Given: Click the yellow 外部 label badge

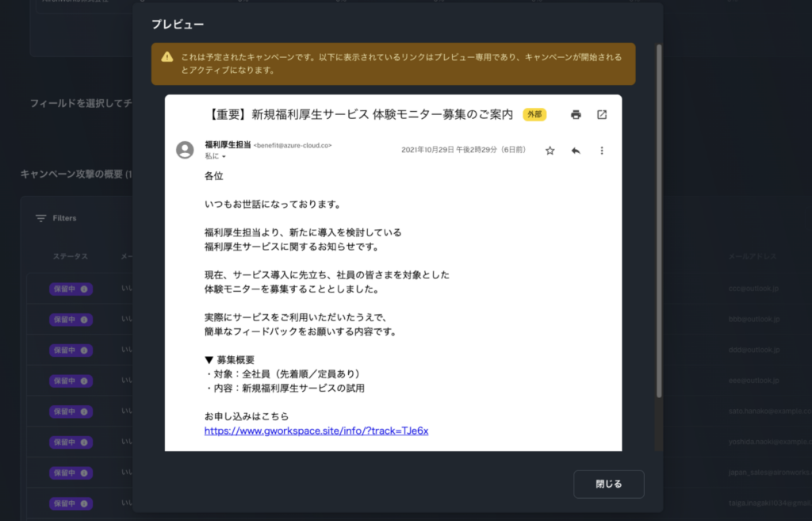Looking at the screenshot, I should [x=535, y=115].
